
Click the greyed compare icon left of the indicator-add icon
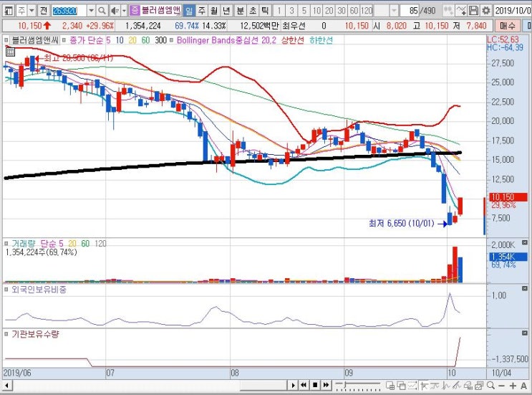pyautogui.click(x=448, y=11)
